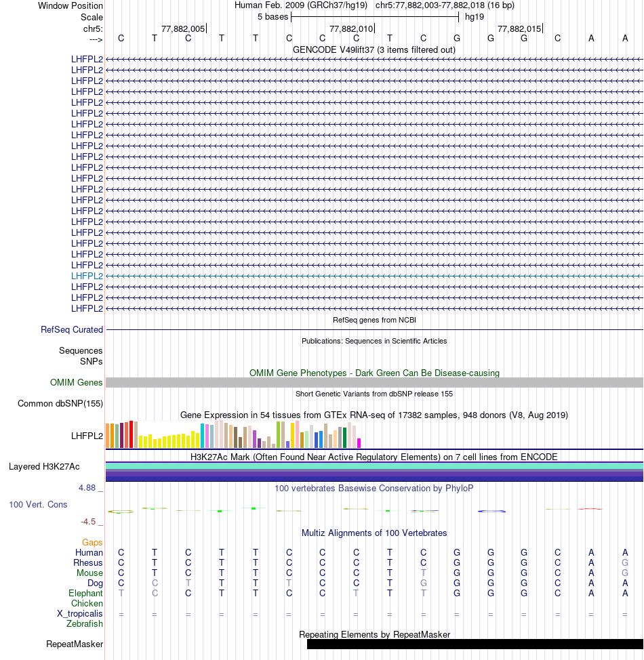Click the 'Human' species label

(x=89, y=553)
